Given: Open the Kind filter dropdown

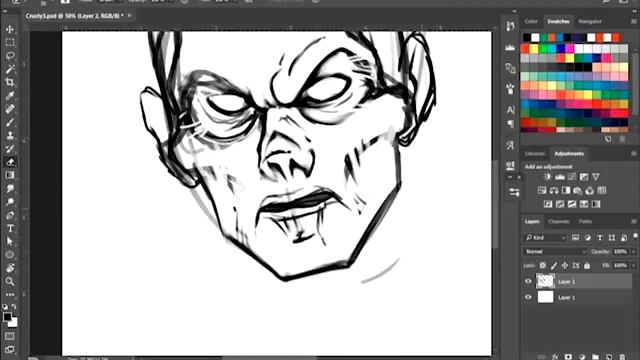Looking at the screenshot, I should tap(546, 238).
